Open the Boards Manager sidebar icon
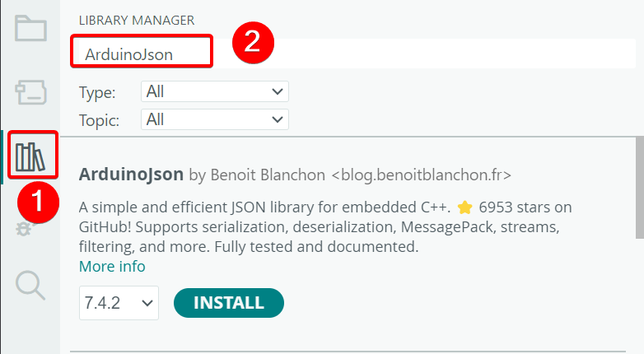Viewport: 644px width, 354px height. tap(31, 92)
